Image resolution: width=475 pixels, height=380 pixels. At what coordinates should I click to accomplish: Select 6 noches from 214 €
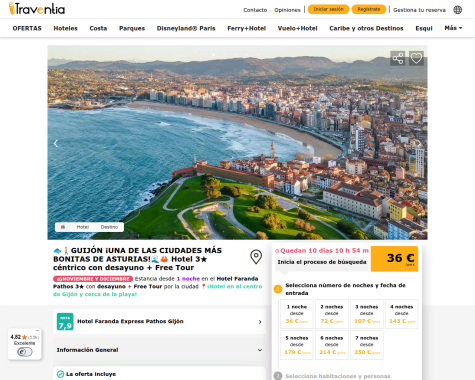(332, 345)
